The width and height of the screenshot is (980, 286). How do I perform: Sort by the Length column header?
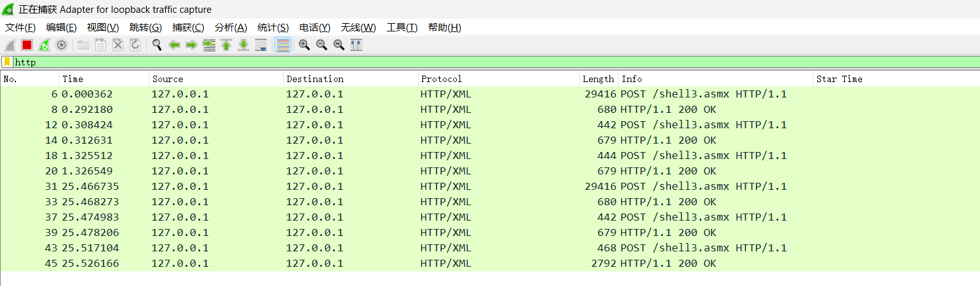(x=597, y=79)
